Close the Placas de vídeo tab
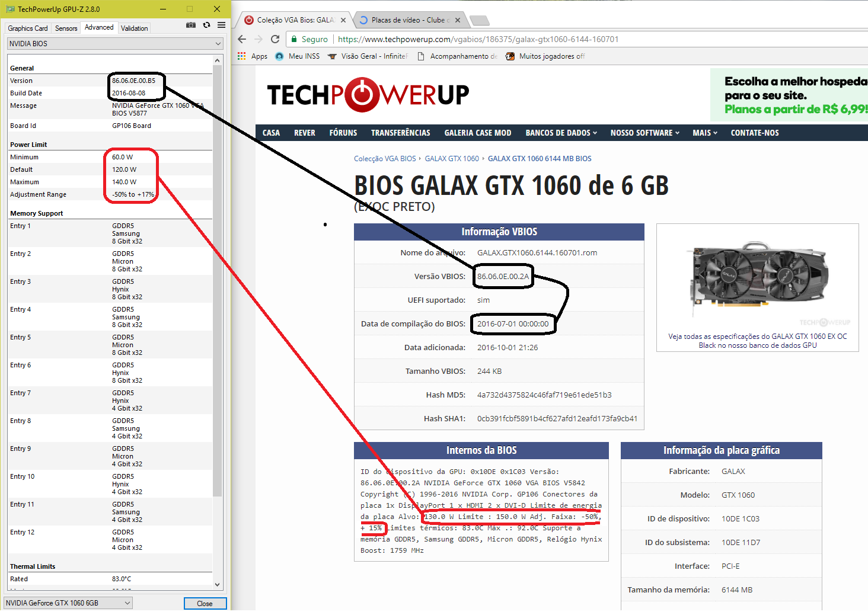This screenshot has height=615, width=868. click(458, 20)
